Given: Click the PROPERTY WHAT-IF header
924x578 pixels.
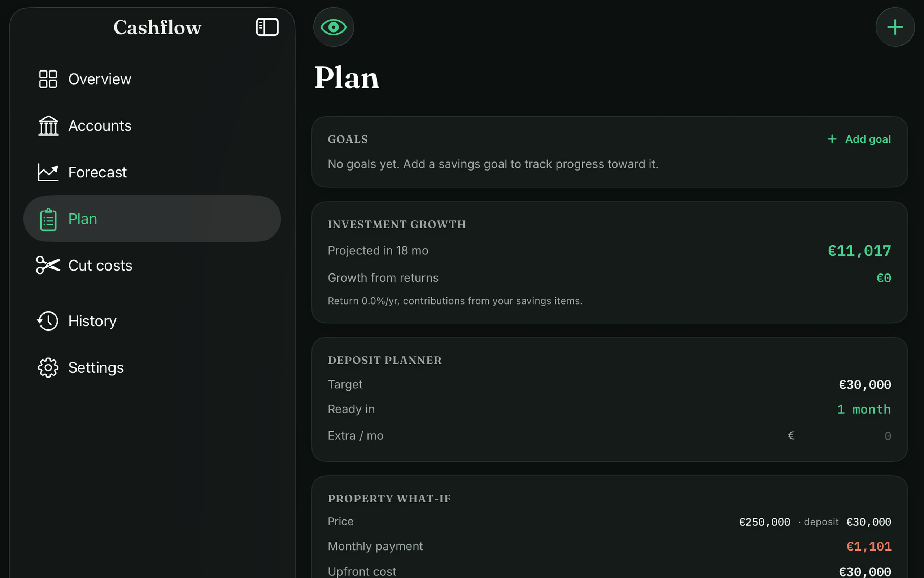Looking at the screenshot, I should pos(389,499).
